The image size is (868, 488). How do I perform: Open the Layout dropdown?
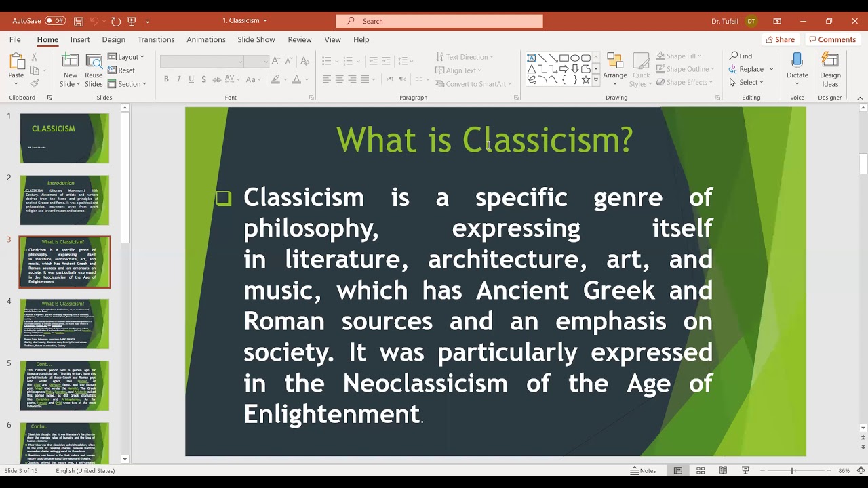126,57
